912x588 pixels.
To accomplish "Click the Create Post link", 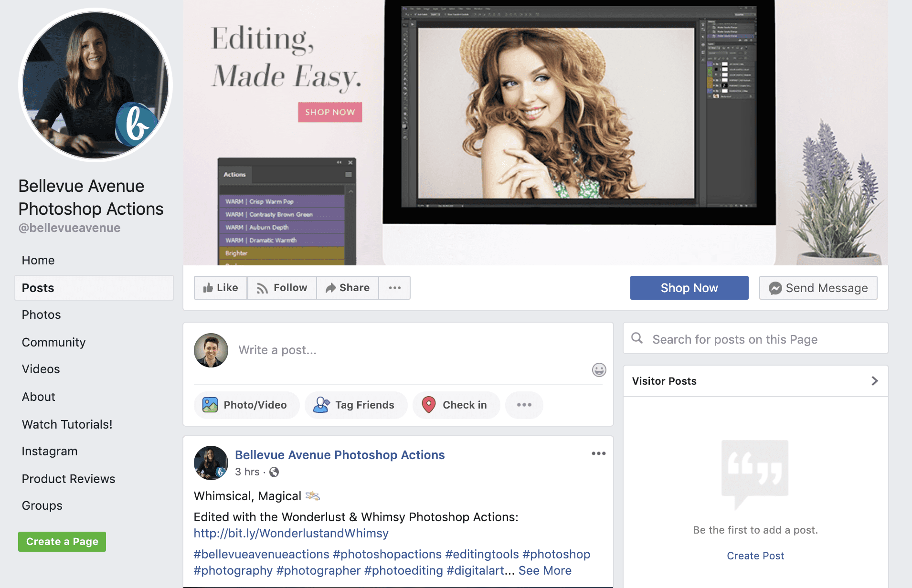I will 755,556.
